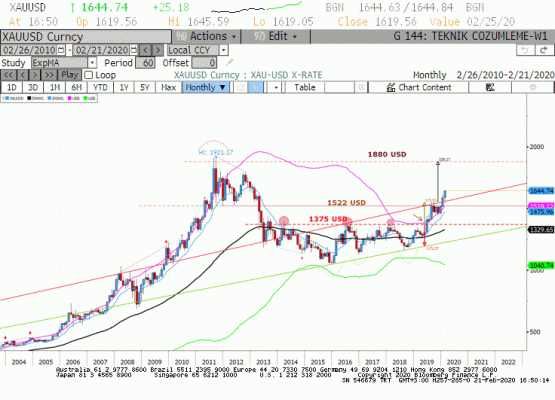Click the Period input field
555x400 pixels.
145,63
